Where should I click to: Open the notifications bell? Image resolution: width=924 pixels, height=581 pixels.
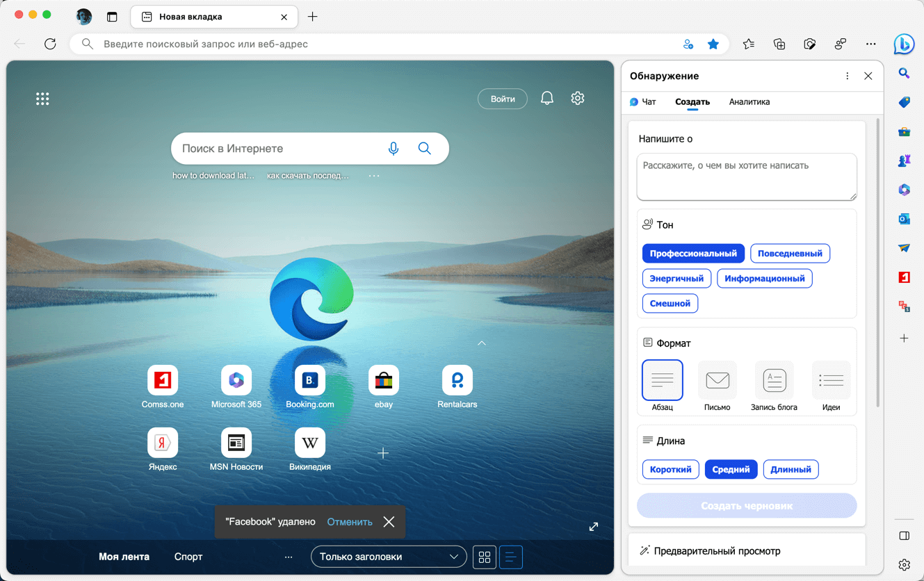pyautogui.click(x=547, y=99)
